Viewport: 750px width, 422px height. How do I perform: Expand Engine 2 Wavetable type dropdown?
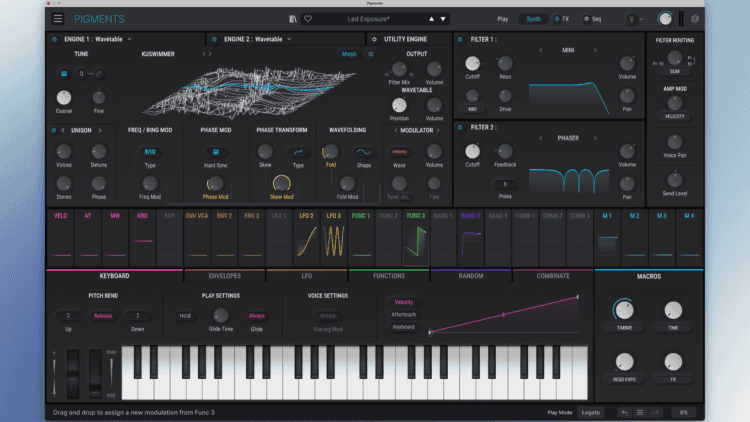(289, 39)
